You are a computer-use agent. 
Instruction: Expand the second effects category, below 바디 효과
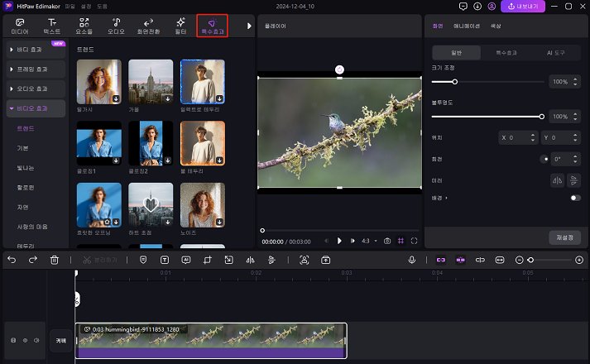point(36,69)
